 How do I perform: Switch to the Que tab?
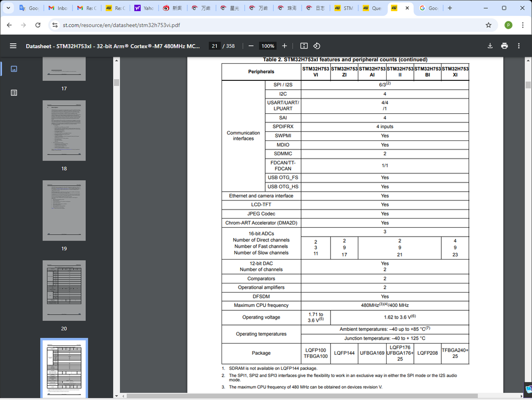tap(373, 8)
